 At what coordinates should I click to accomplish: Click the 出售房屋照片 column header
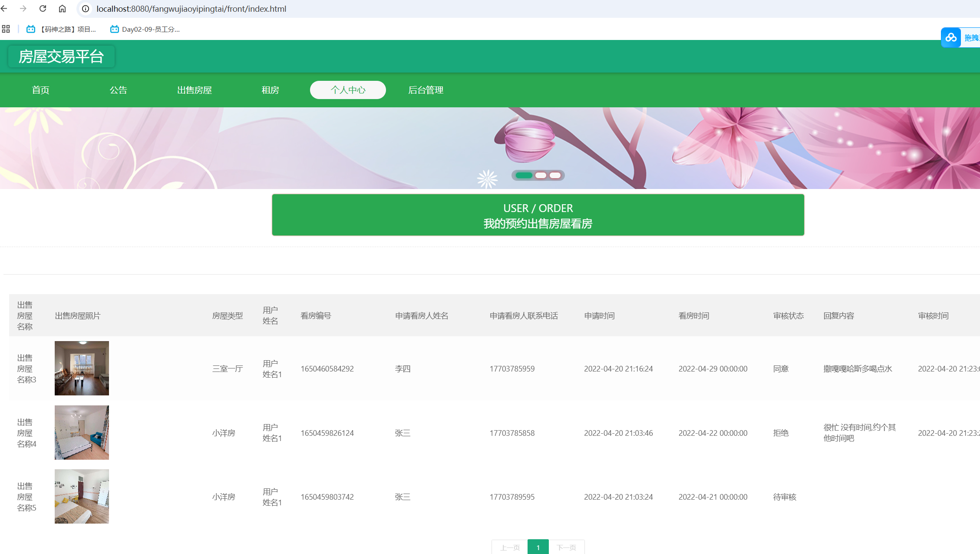pos(78,316)
